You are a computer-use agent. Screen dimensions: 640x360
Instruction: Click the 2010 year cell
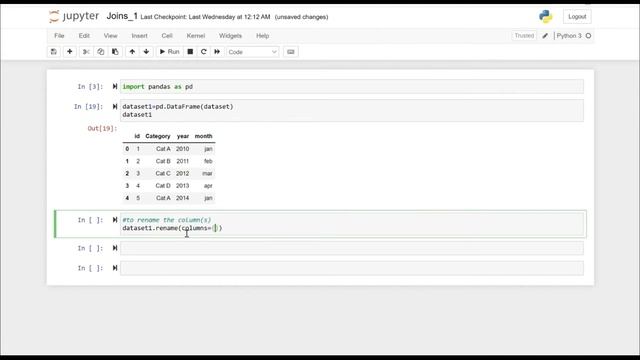coord(182,149)
